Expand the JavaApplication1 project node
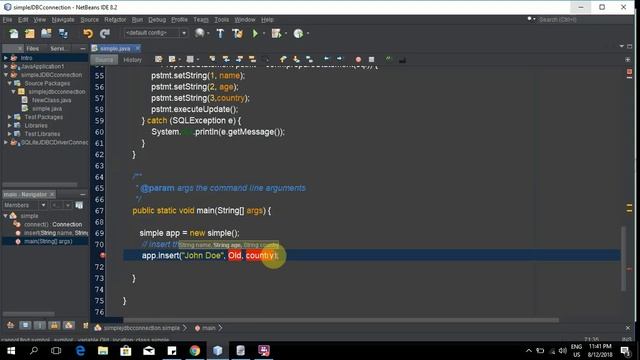Image resolution: width=640 pixels, height=360 pixels. coord(6,67)
